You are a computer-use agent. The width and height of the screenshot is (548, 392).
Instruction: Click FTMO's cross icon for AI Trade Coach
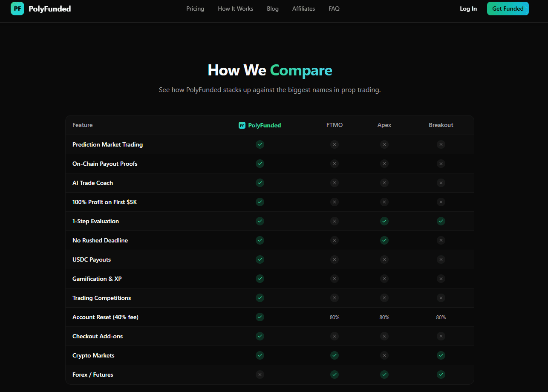[335, 183]
